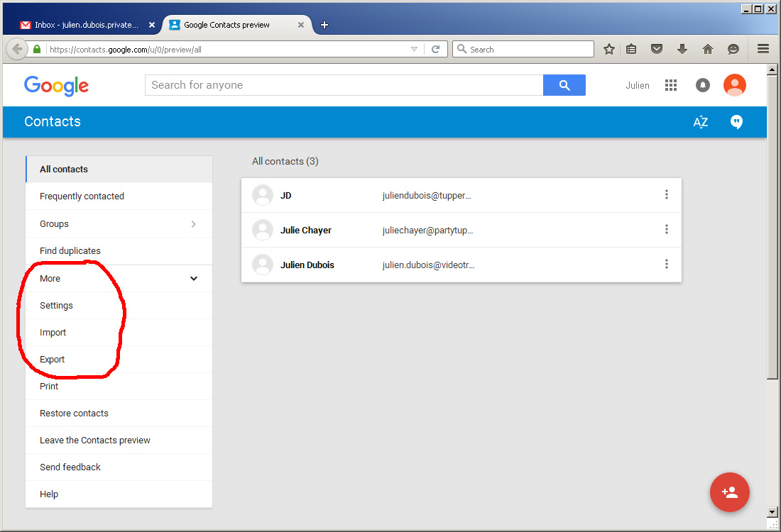
Task: Click Leave the Contacts preview
Action: (95, 440)
